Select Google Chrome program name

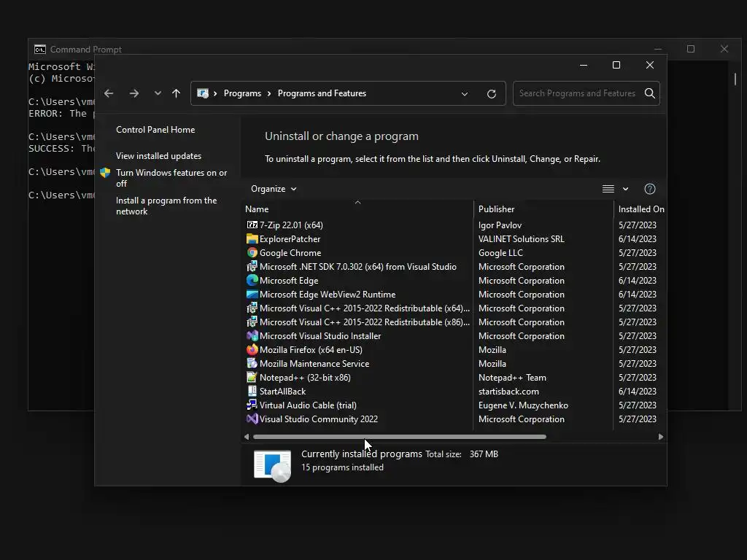(x=290, y=253)
